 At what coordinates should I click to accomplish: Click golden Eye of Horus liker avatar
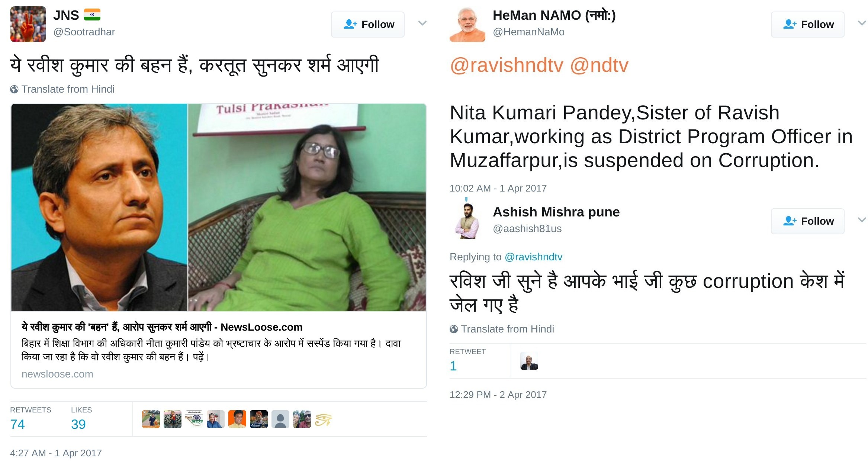tap(324, 419)
